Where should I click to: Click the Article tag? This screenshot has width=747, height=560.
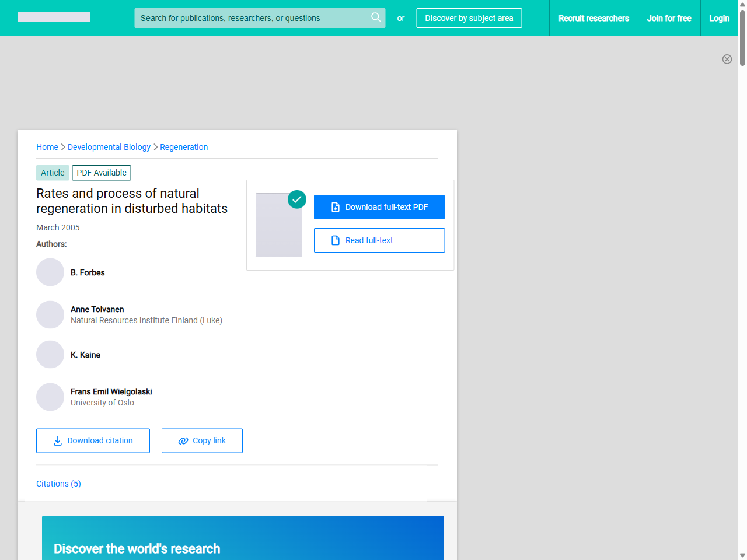coord(53,173)
